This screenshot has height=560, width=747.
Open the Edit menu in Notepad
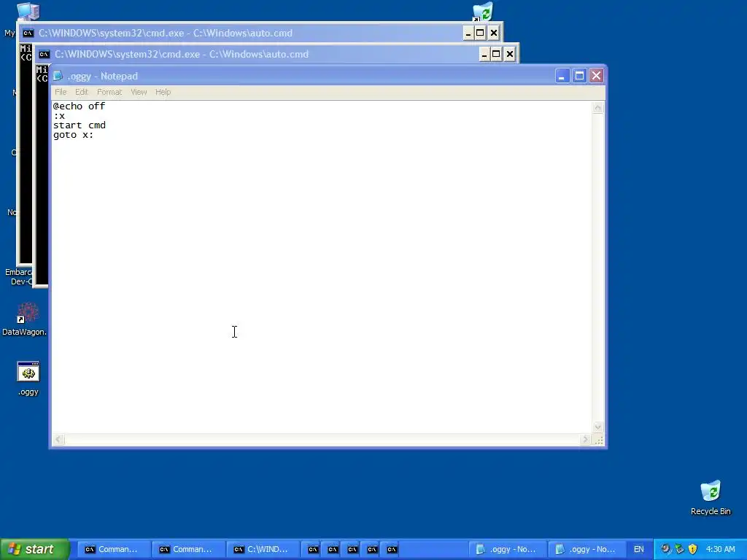click(x=82, y=92)
